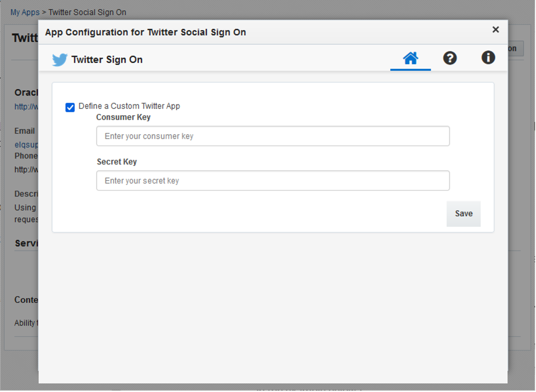536x392 pixels.
Task: Click the partially hidden button at top right
Action: tap(516, 49)
